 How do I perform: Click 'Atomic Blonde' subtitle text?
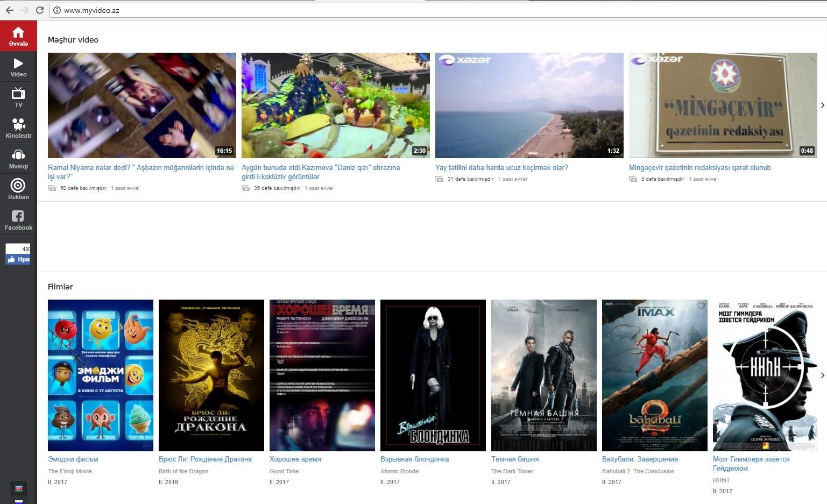pos(399,471)
